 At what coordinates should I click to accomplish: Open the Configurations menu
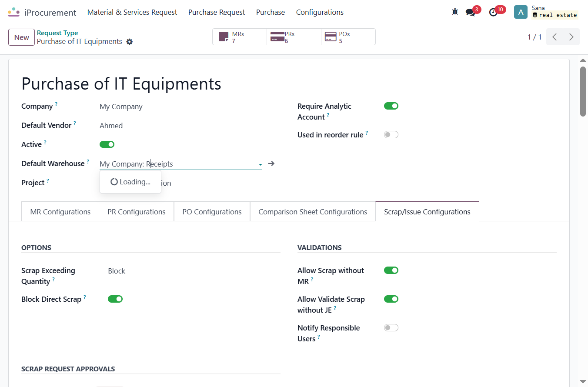pos(320,12)
